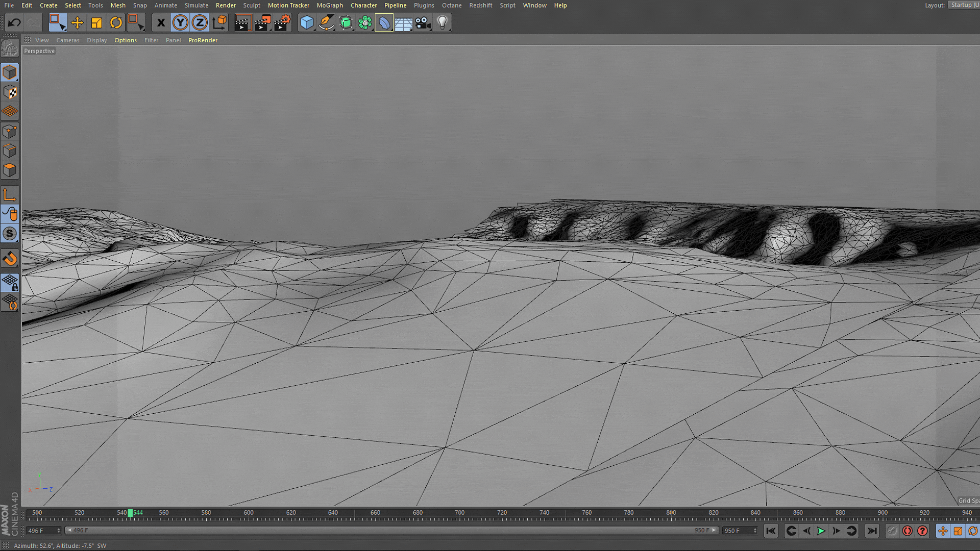Screen dimensions: 980x551
Task: Toggle the X axis lock
Action: 161,22
